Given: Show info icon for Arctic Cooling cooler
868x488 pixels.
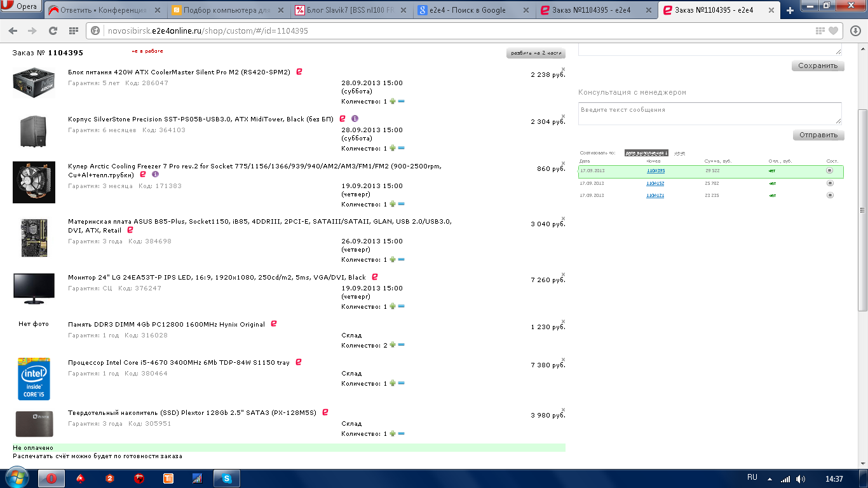Looking at the screenshot, I should pos(155,174).
